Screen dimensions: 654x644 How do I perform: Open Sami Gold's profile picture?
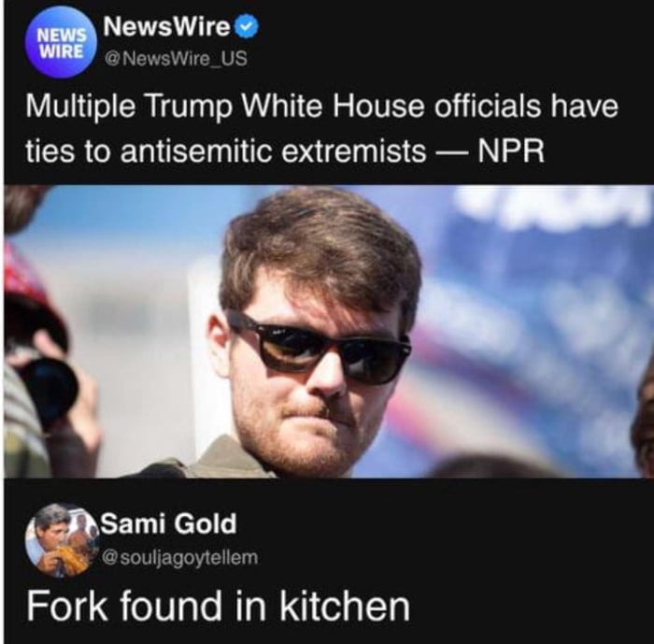pyautogui.click(x=62, y=540)
